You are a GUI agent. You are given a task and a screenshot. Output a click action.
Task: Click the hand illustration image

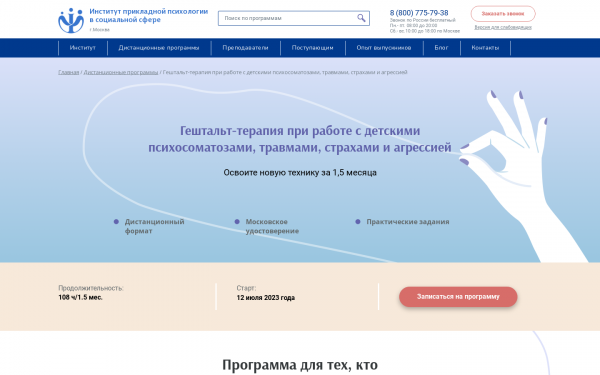[x=523, y=176]
